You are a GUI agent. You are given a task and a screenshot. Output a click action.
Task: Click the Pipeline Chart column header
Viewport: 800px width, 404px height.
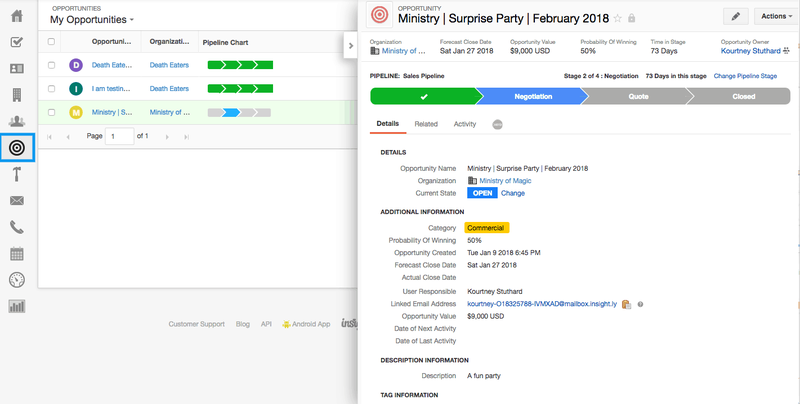click(226, 42)
